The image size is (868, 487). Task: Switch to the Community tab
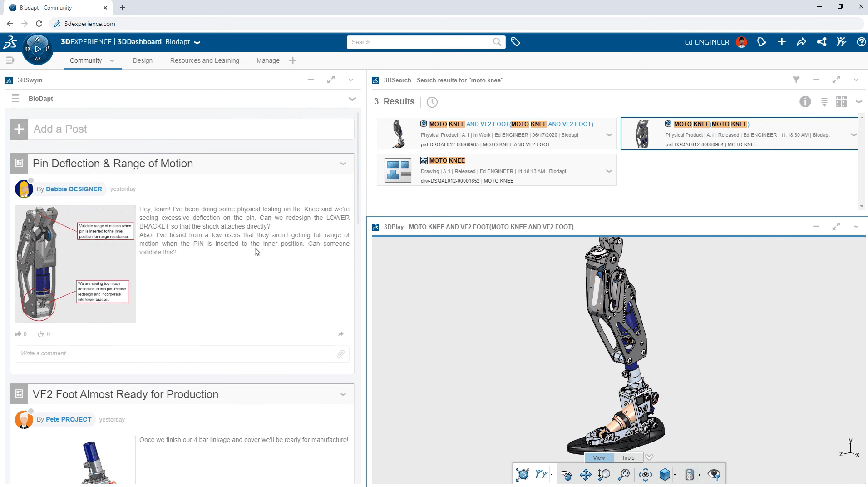[x=86, y=60]
